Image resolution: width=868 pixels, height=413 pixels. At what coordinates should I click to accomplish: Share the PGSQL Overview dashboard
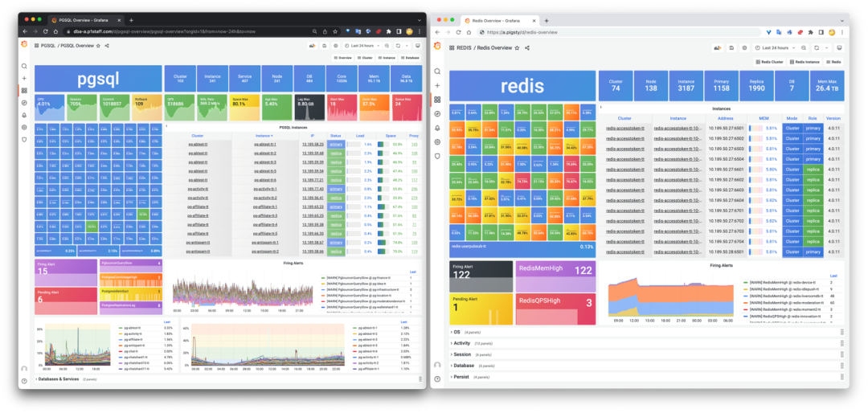[x=107, y=46]
